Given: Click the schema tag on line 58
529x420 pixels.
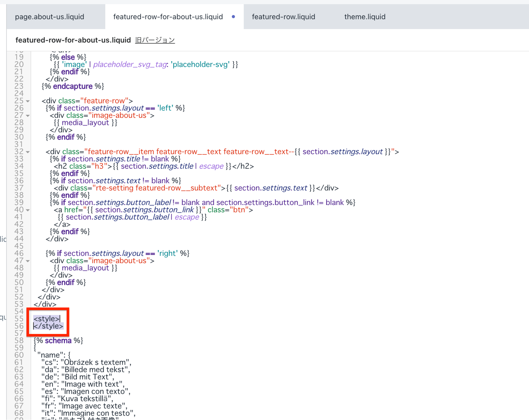Looking at the screenshot, I should 58,341.
